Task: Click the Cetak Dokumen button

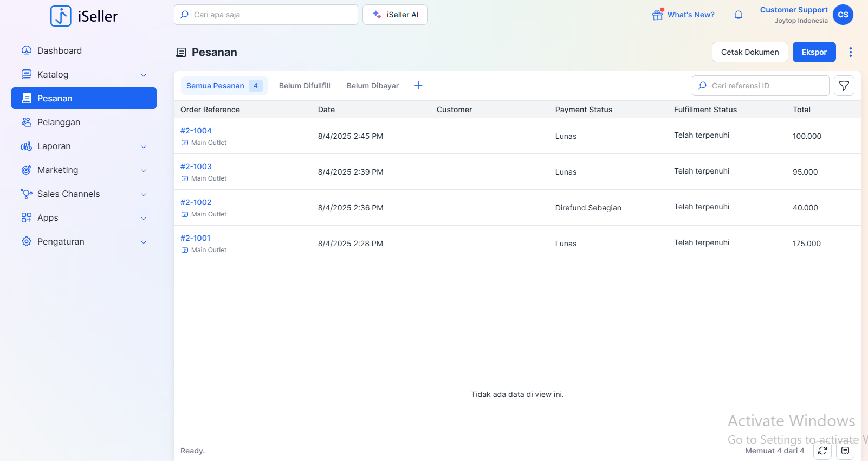Action: click(x=749, y=52)
